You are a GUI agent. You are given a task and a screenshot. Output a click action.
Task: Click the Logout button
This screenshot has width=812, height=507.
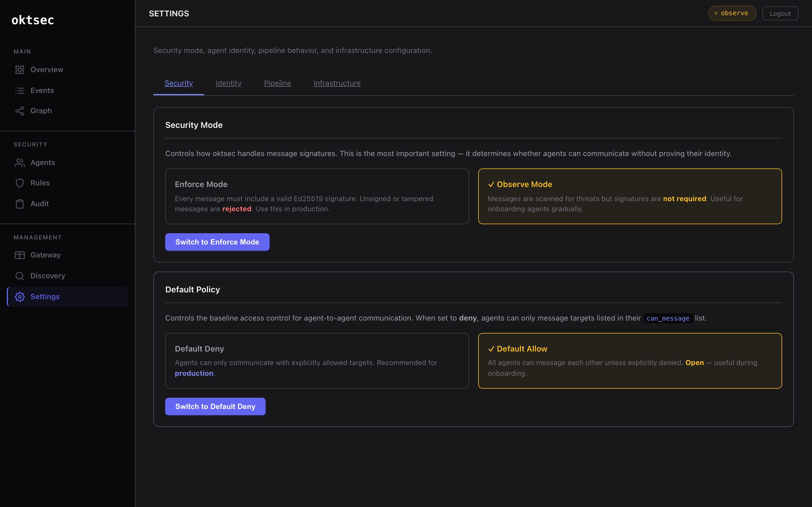pyautogui.click(x=780, y=13)
